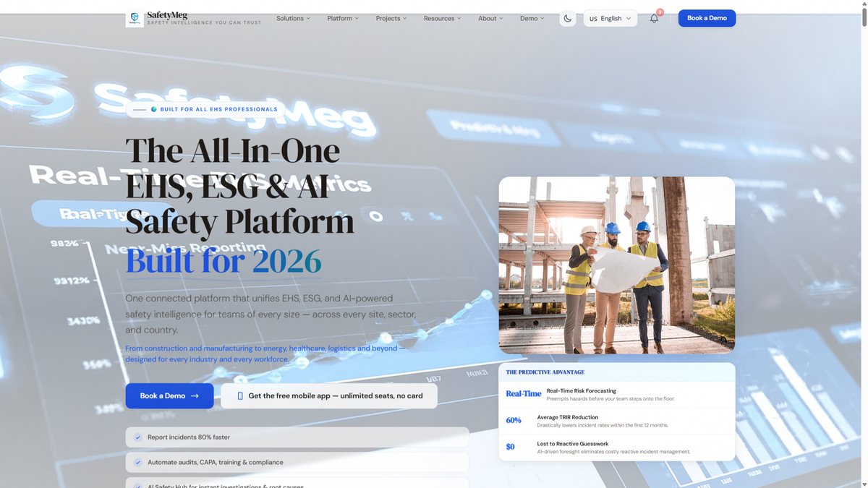Open the construction workers hero photo
868x488 pixels.
[617, 265]
